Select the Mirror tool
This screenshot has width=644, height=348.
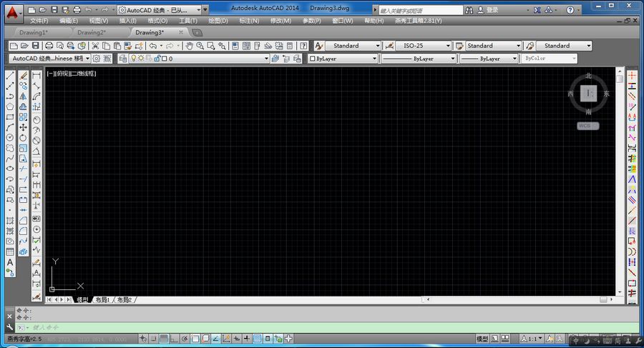point(24,96)
